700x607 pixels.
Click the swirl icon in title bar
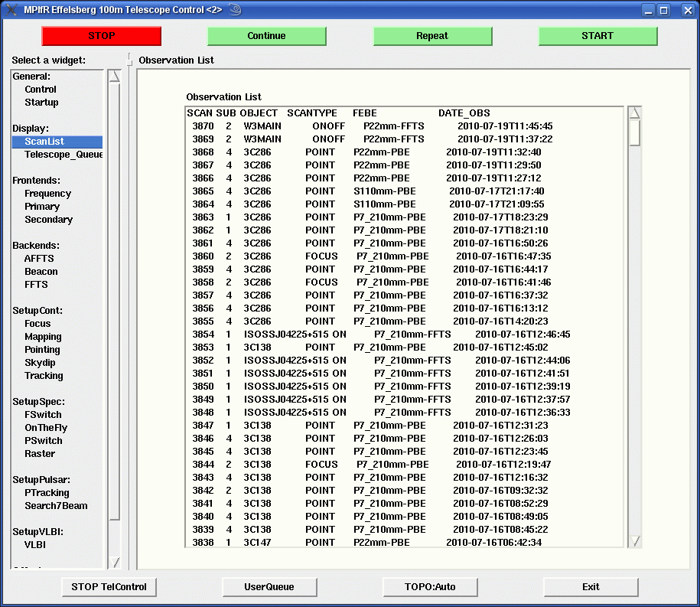[236, 9]
